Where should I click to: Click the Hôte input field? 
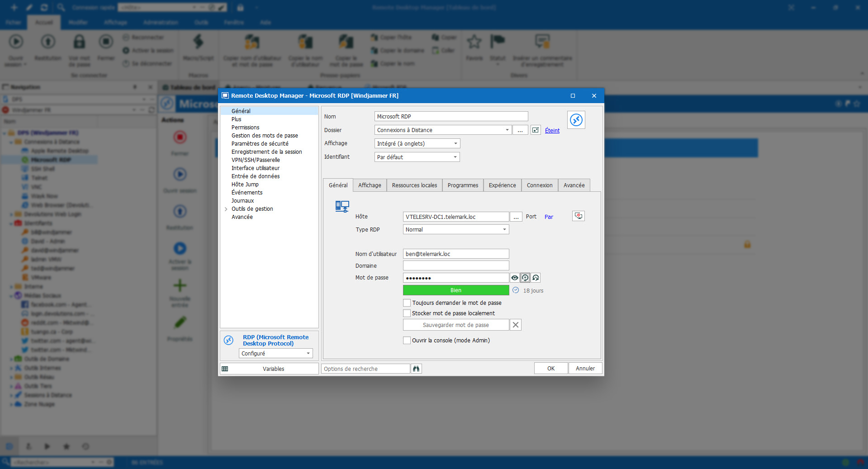tap(456, 217)
